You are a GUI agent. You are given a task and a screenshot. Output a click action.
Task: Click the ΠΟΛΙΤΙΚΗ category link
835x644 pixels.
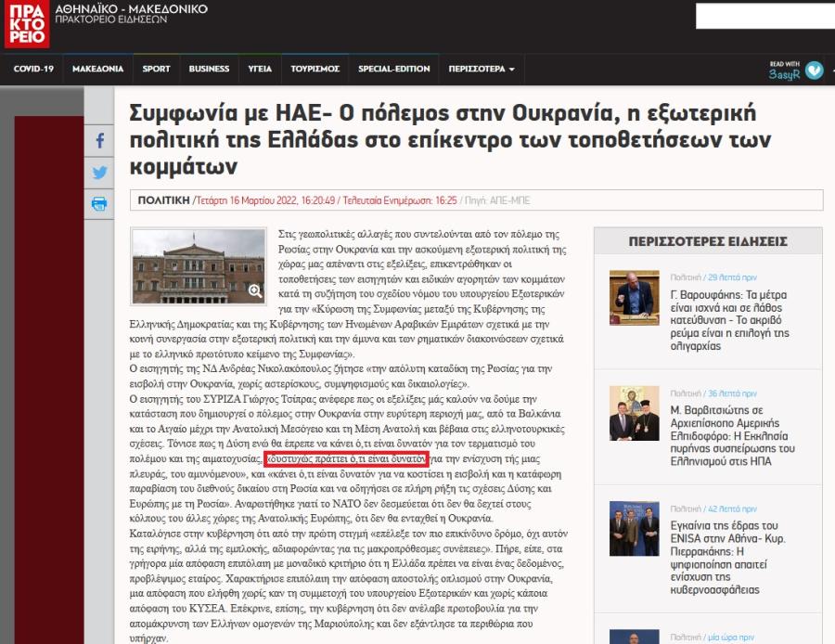coord(163,200)
